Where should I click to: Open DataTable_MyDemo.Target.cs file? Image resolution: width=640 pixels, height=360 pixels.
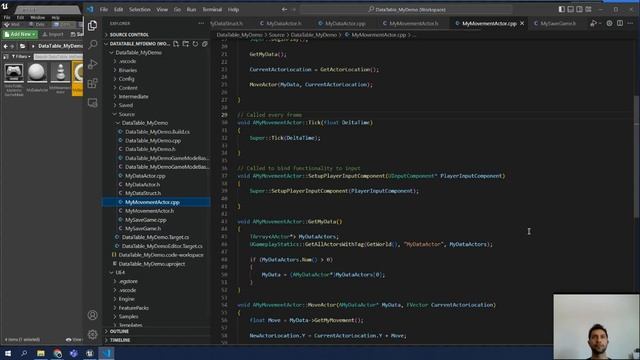click(157, 237)
